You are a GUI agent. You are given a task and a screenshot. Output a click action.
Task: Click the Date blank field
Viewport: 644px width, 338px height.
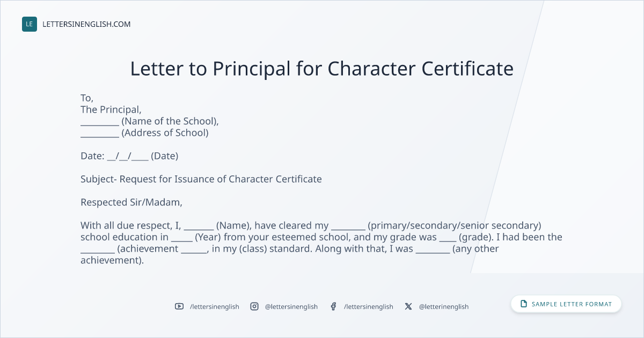[x=128, y=156]
